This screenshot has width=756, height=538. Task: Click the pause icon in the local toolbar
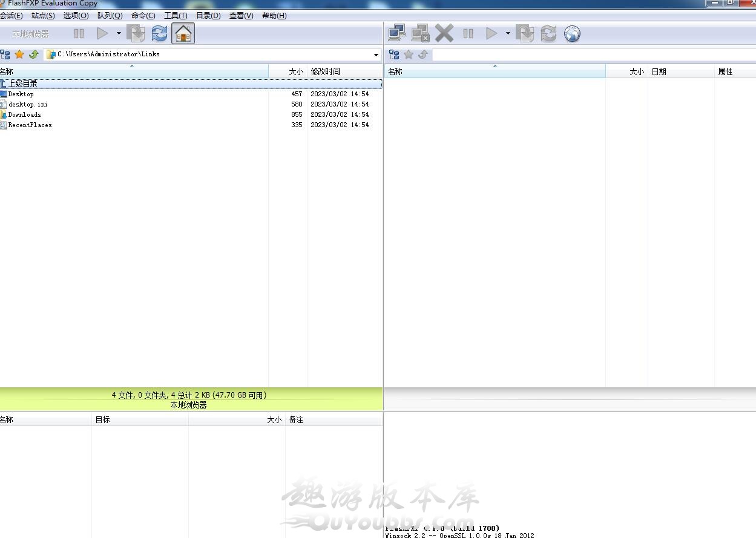(79, 34)
